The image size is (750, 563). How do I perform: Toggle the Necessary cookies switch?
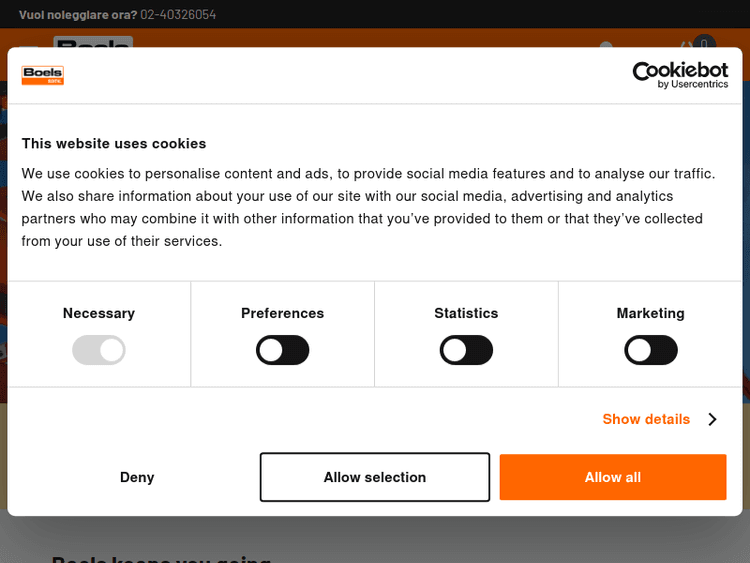pyautogui.click(x=98, y=350)
